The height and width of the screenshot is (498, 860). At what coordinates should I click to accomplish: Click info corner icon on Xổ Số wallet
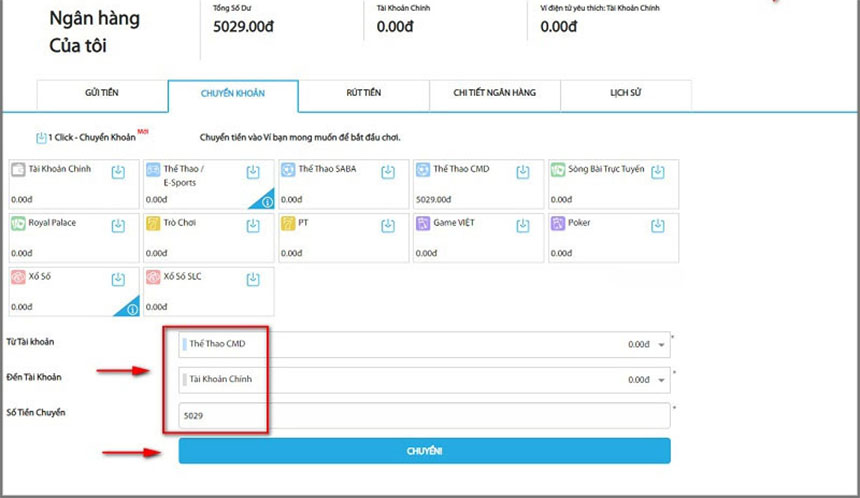pyautogui.click(x=131, y=310)
